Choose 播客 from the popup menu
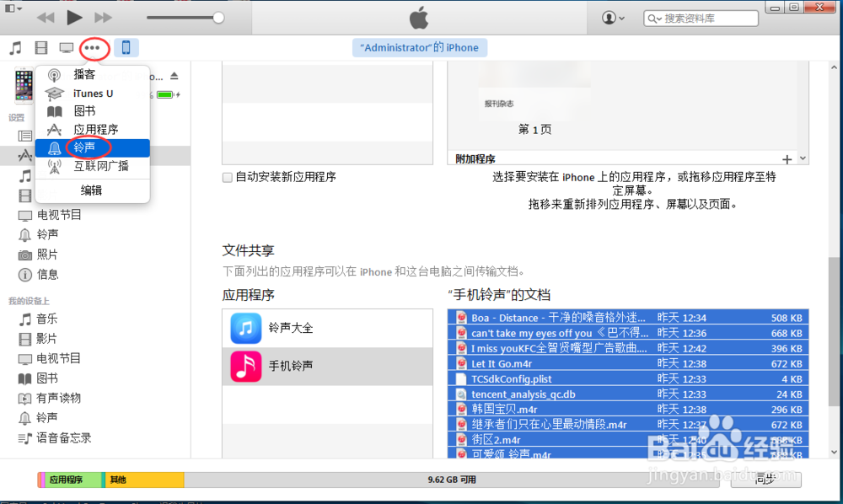The height and width of the screenshot is (504, 843). coord(93,75)
